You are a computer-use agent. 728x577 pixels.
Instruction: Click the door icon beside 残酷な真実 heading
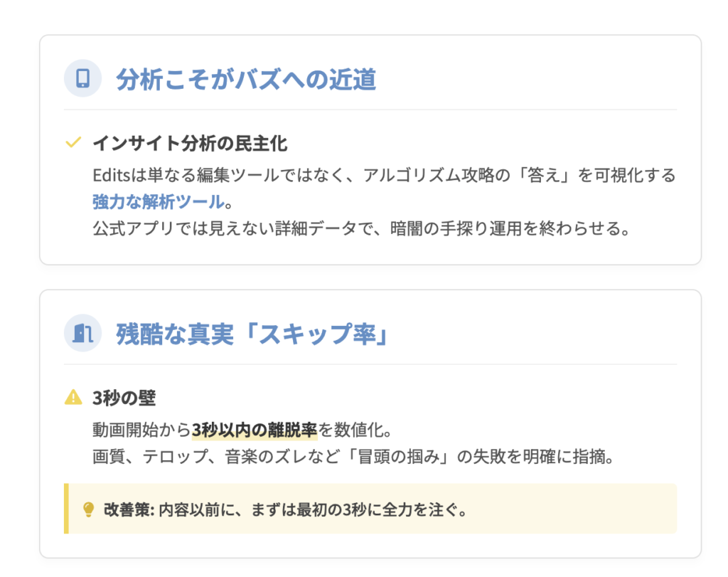82,333
